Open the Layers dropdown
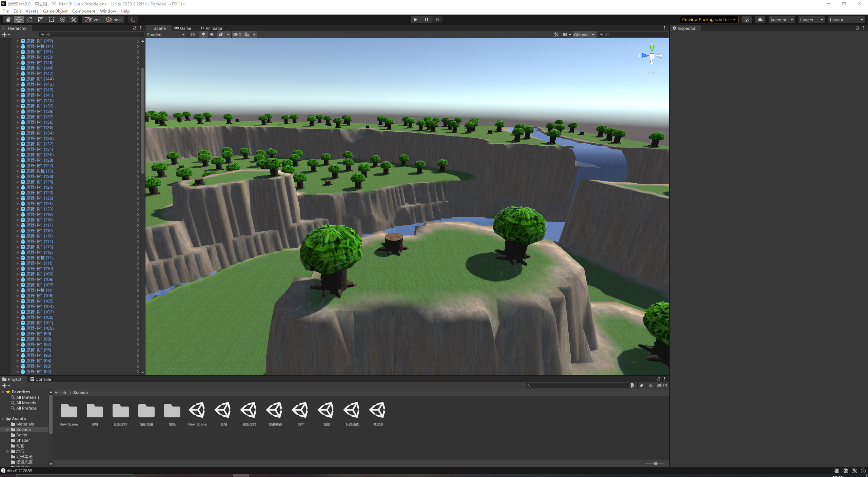 click(811, 20)
